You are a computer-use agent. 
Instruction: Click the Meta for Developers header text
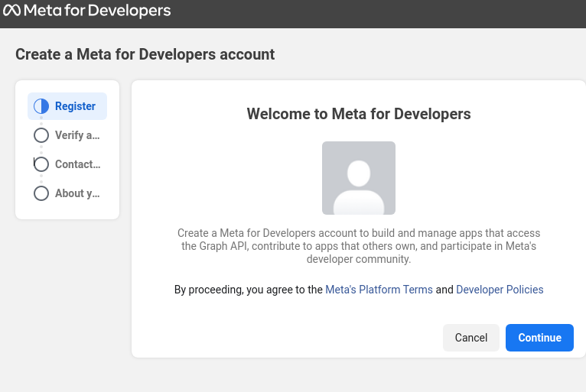(x=97, y=11)
